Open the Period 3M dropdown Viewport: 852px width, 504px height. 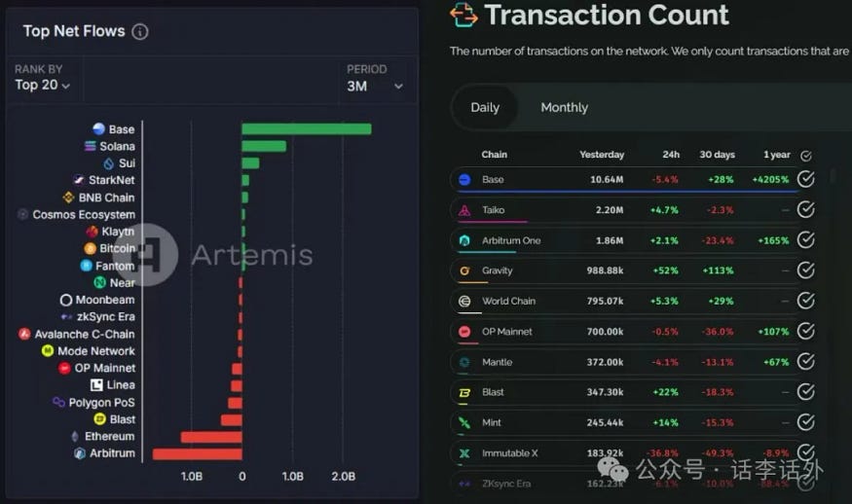[375, 86]
